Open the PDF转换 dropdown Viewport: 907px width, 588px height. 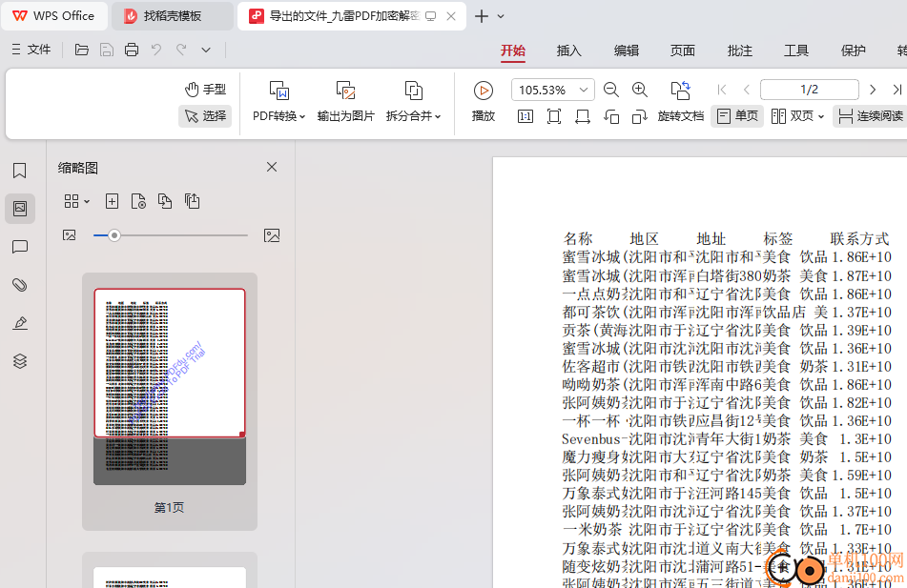pyautogui.click(x=278, y=101)
